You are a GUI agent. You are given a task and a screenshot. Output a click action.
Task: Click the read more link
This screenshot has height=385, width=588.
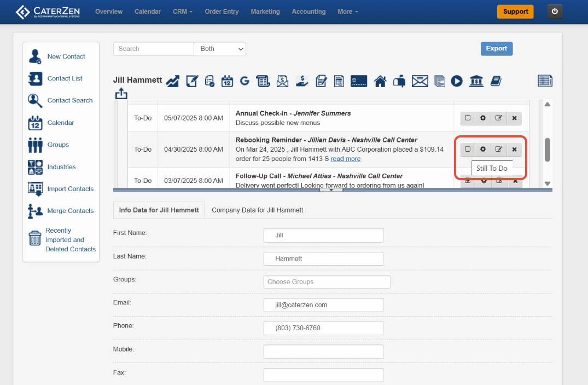(345, 159)
